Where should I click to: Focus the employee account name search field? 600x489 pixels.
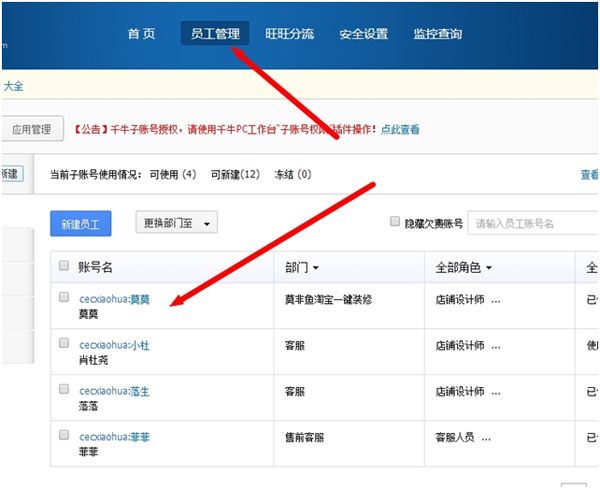535,223
